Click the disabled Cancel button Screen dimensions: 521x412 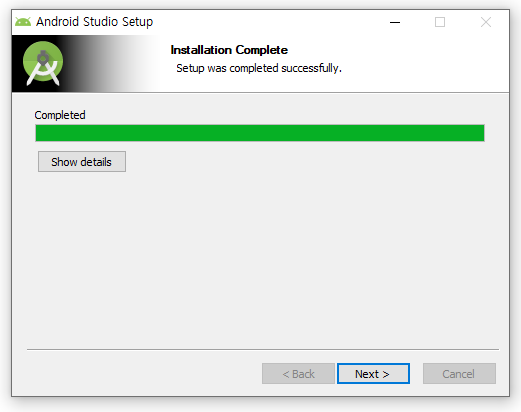pos(459,374)
